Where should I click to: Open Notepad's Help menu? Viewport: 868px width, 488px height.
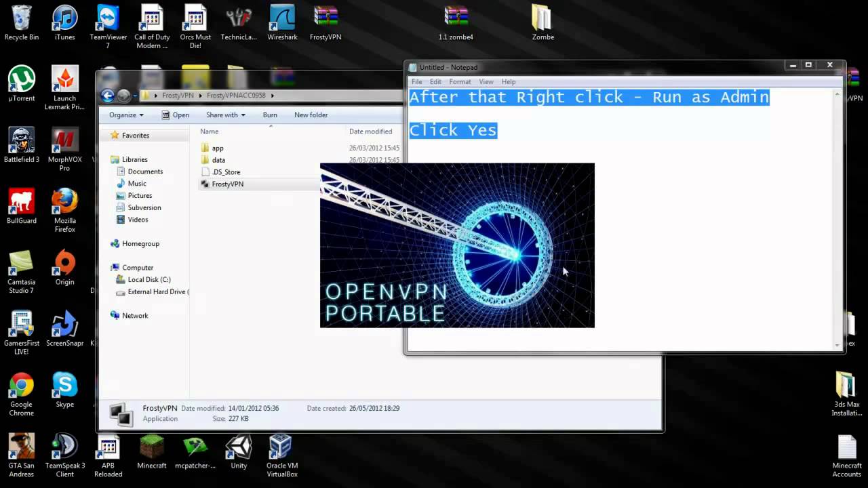[509, 82]
